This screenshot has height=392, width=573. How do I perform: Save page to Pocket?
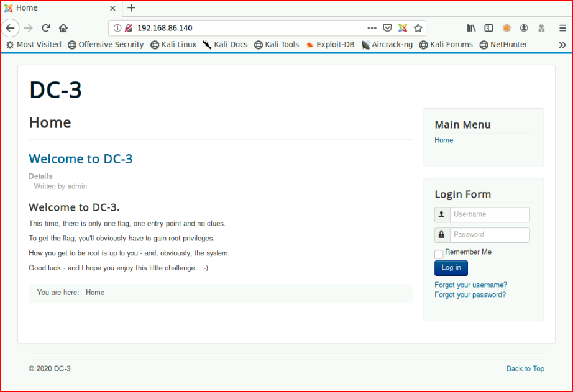[387, 28]
